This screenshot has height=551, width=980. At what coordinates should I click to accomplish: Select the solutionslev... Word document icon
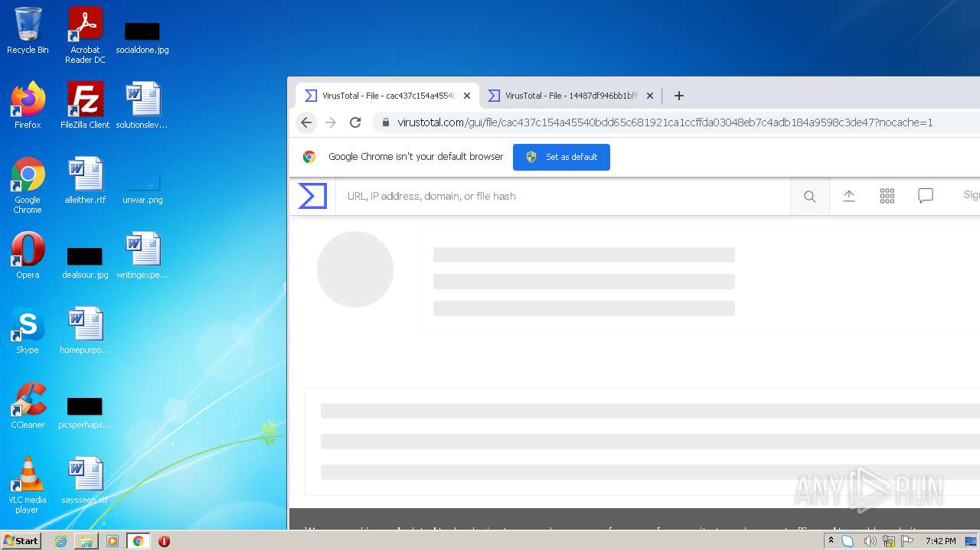[142, 106]
